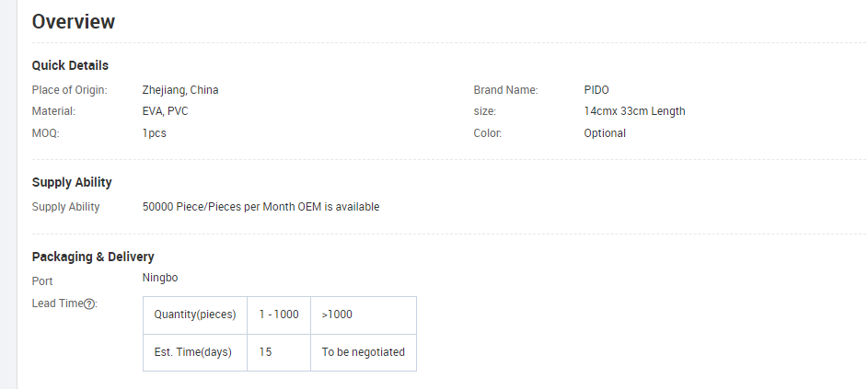This screenshot has width=868, height=389.
Task: Click the Quantity(pieces) table cell
Action: (x=195, y=315)
